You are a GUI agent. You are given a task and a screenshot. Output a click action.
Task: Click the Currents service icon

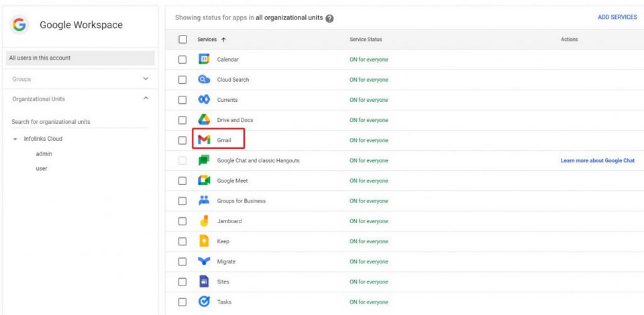click(204, 100)
